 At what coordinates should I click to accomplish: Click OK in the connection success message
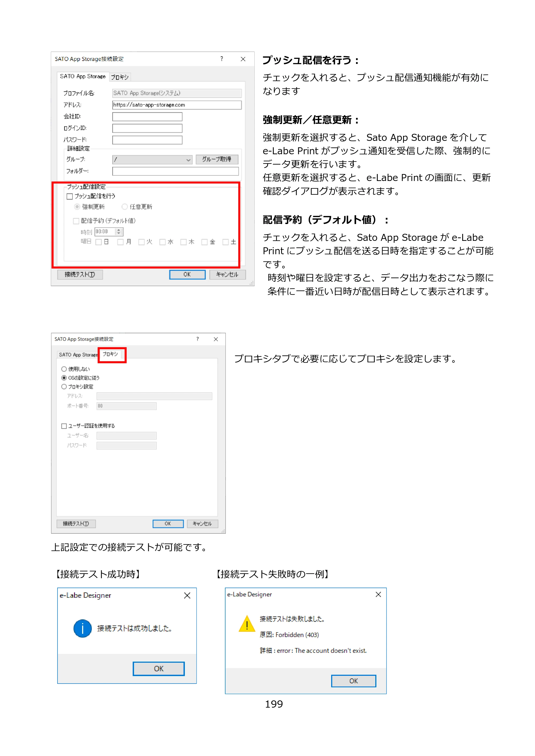pyautogui.click(x=158, y=669)
